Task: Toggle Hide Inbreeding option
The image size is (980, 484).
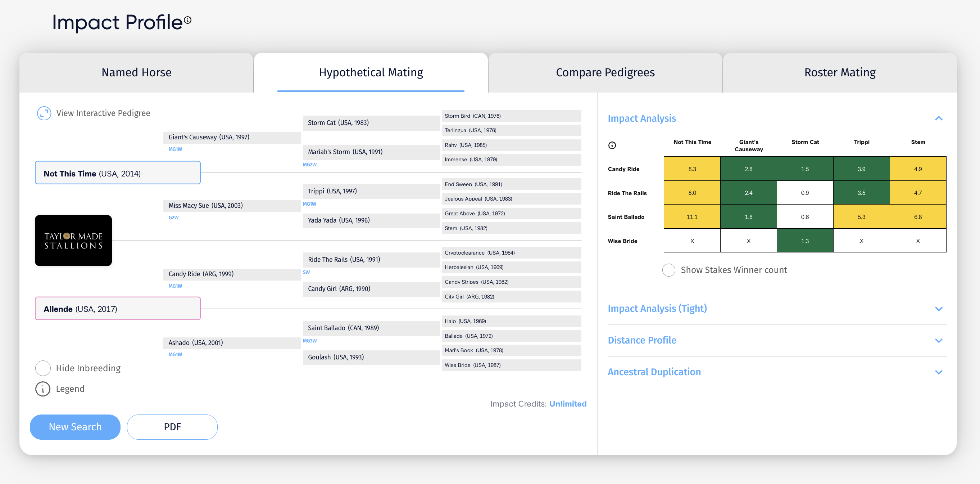Action: pyautogui.click(x=42, y=368)
